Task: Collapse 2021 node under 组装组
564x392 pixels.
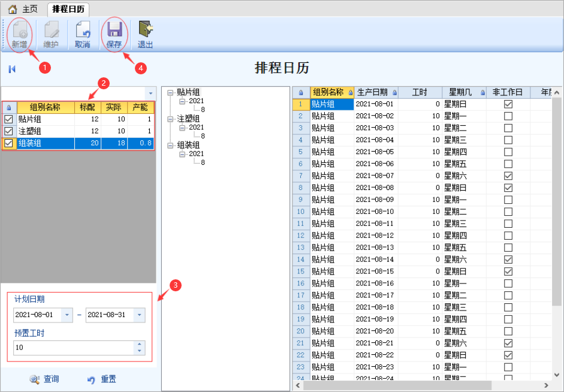Action: [x=182, y=154]
